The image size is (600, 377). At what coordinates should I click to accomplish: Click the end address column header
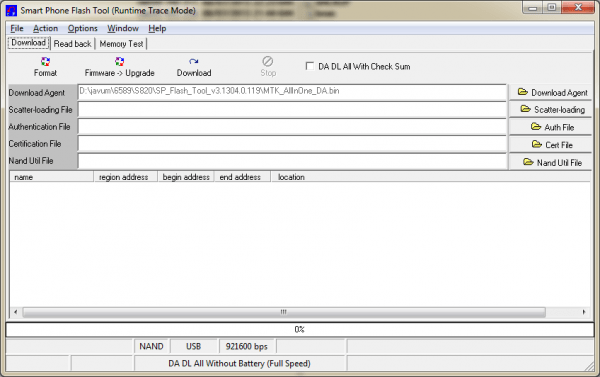[x=243, y=177]
